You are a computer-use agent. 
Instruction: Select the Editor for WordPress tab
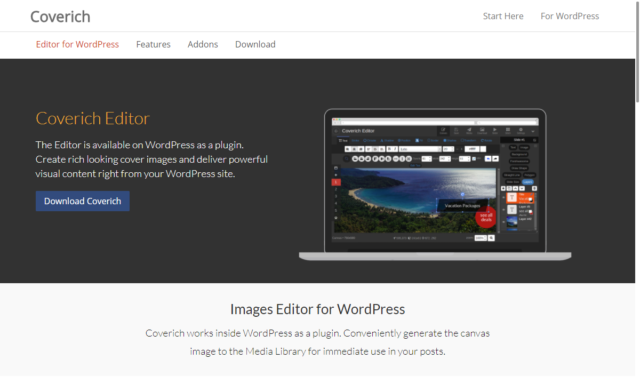click(x=77, y=44)
